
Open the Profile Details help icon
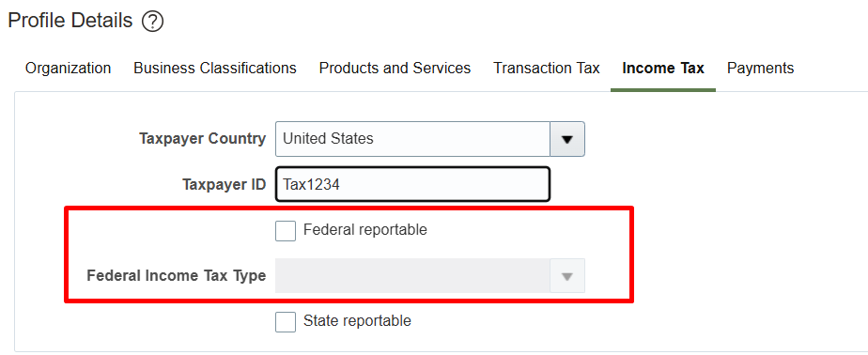(x=153, y=22)
